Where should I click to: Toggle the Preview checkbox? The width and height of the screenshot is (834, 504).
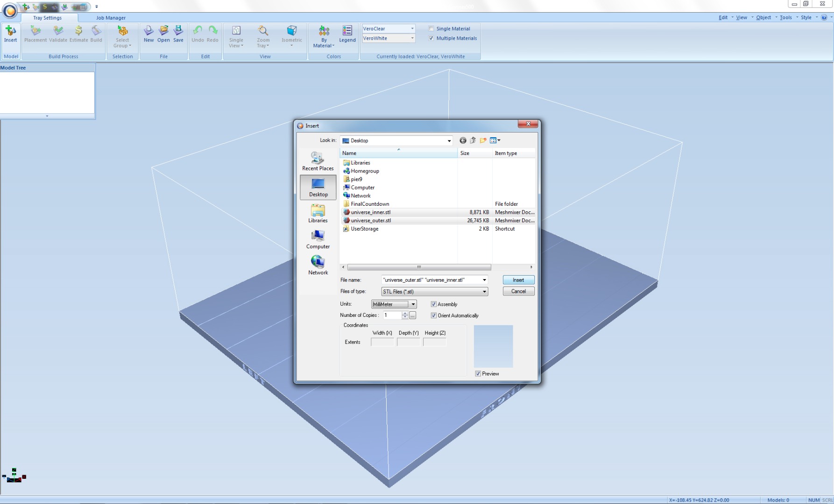pyautogui.click(x=478, y=374)
